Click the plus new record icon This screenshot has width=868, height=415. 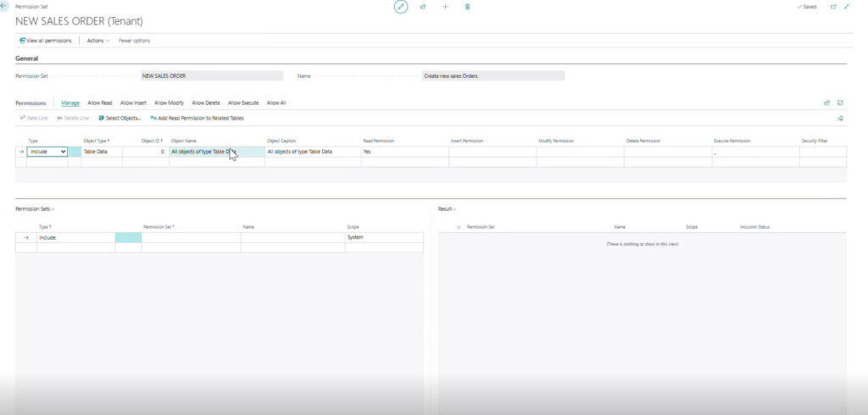[445, 7]
